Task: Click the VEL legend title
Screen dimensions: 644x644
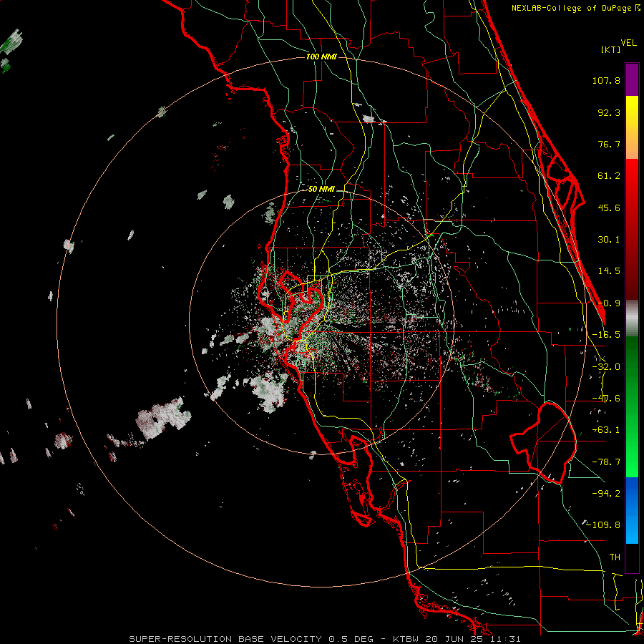Action: (x=628, y=43)
